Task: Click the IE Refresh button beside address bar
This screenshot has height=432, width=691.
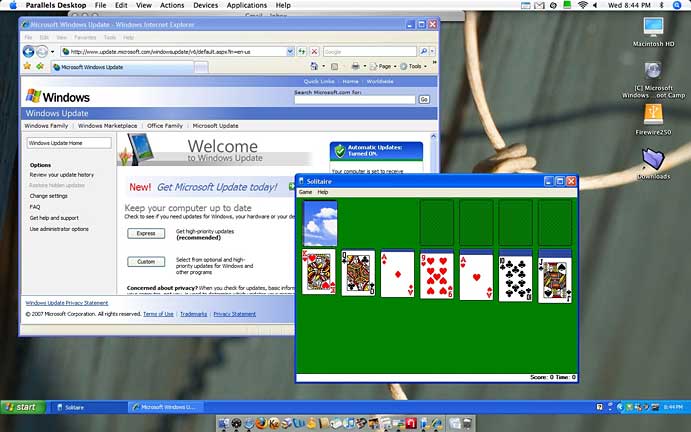Action: point(301,52)
